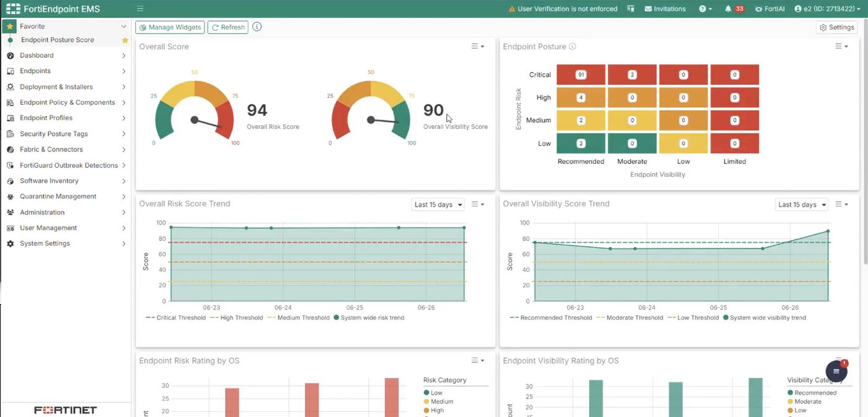The image size is (868, 417).
Task: Open the help question mark dropdown
Action: point(706,9)
